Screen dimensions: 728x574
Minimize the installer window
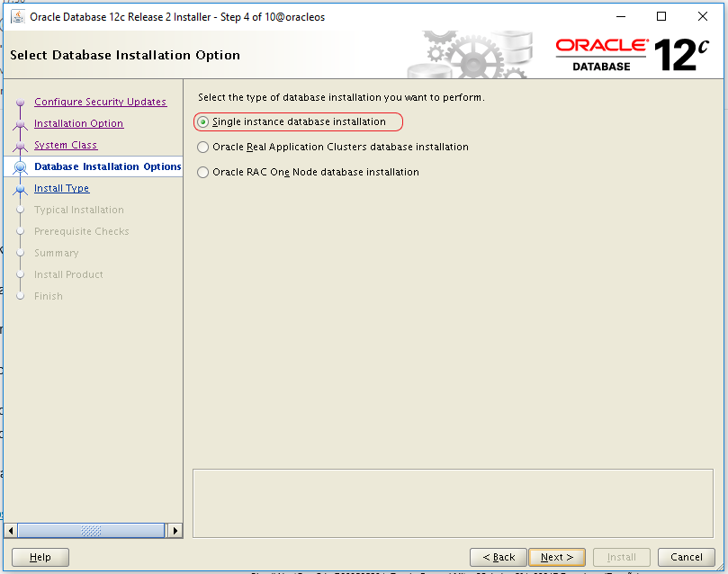coord(620,17)
